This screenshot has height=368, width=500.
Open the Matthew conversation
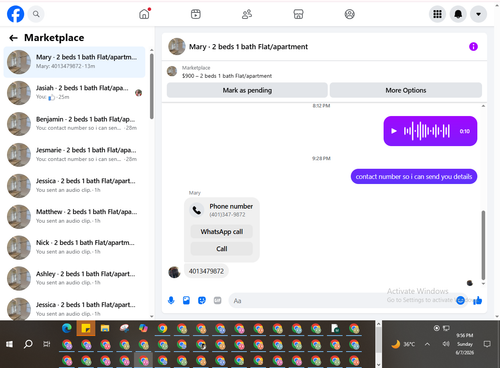point(74,216)
